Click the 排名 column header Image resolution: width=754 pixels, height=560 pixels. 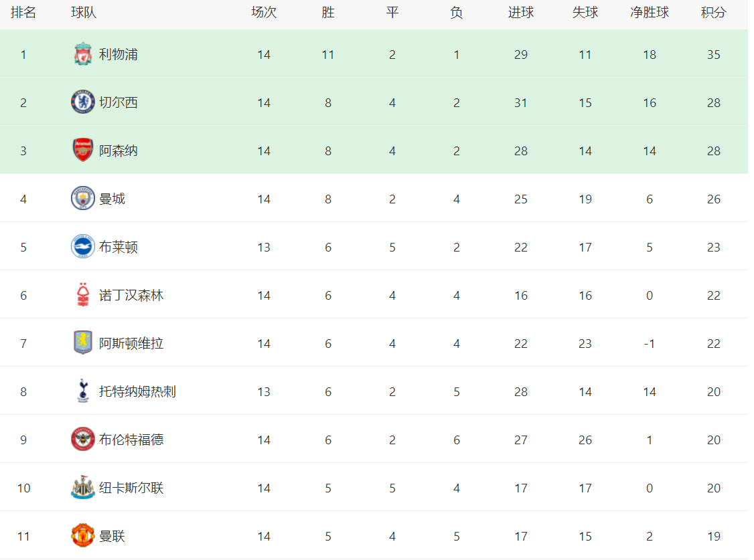coord(23,13)
